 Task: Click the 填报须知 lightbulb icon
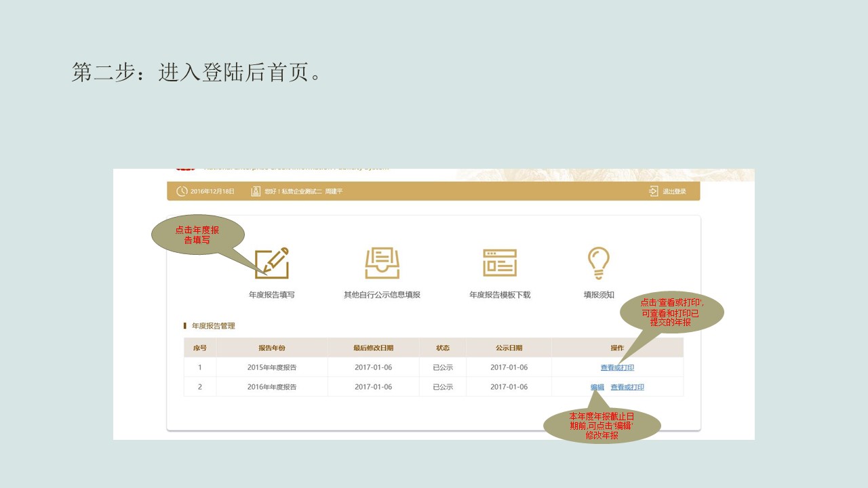pyautogui.click(x=598, y=263)
